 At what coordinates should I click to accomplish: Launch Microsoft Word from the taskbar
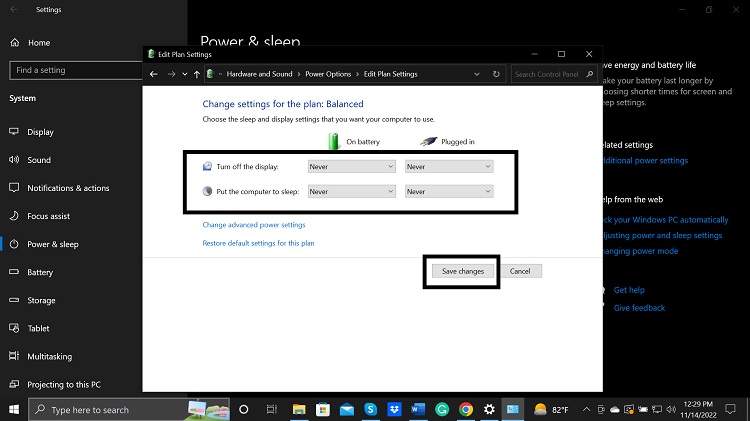pos(417,409)
